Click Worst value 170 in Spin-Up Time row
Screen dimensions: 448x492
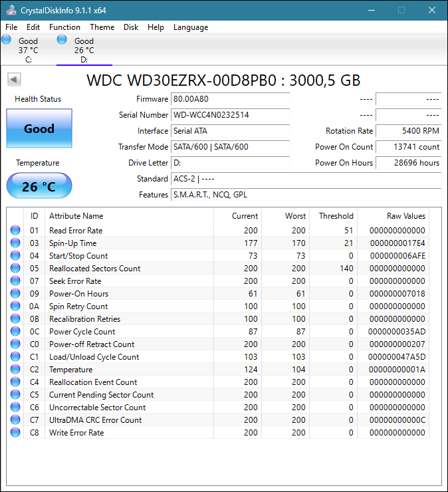[x=298, y=243]
